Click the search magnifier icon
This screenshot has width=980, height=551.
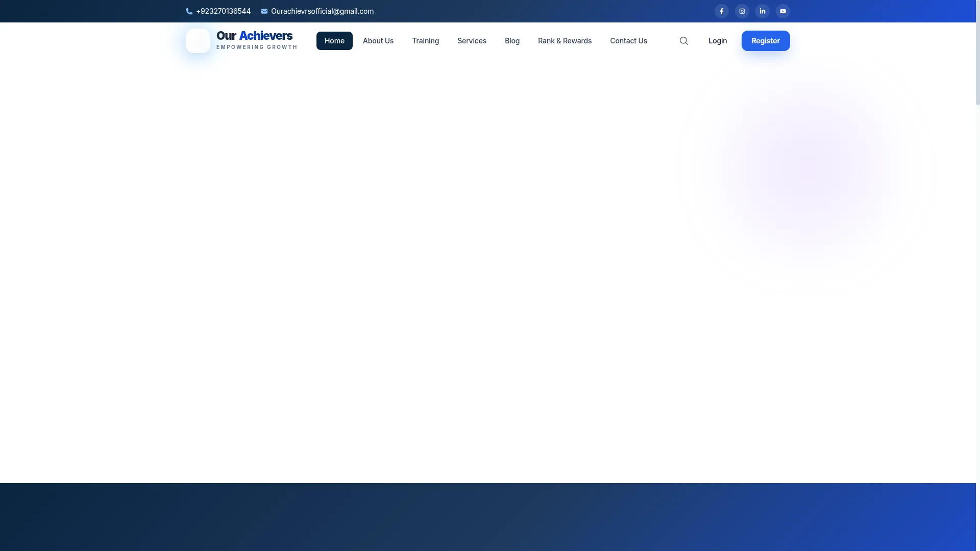click(683, 41)
